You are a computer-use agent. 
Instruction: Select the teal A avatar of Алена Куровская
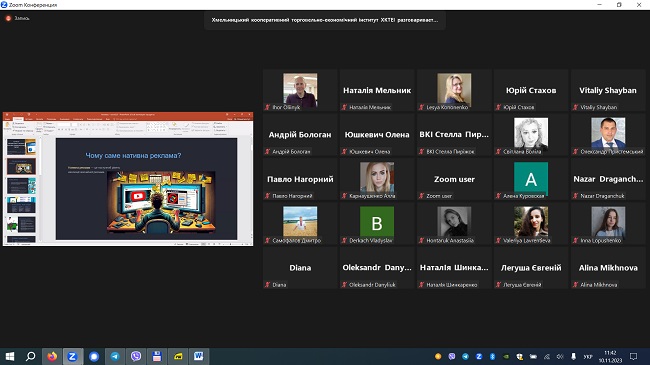(x=531, y=178)
